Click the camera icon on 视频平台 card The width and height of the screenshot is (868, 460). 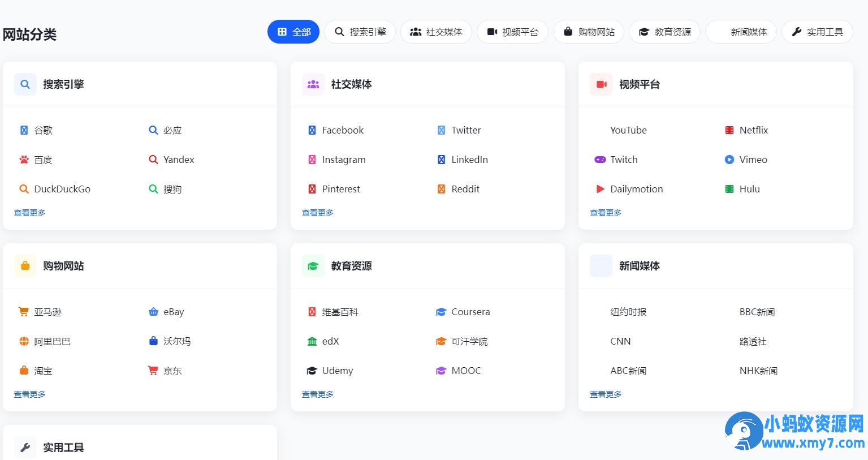coord(601,84)
